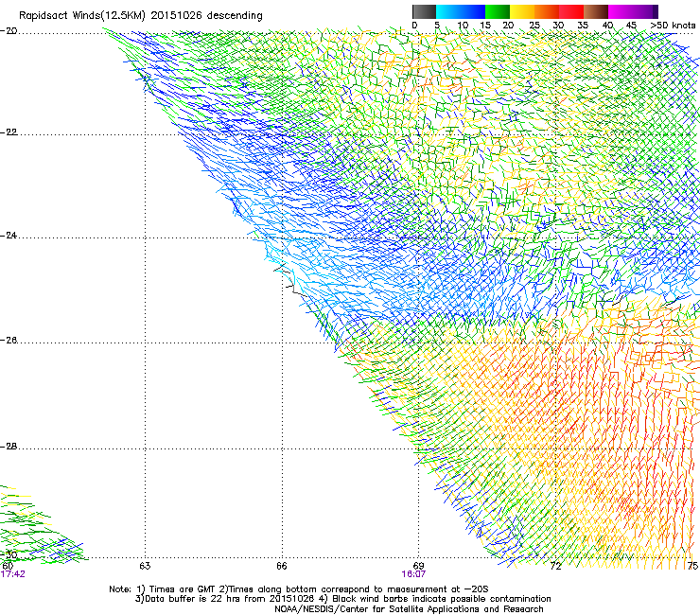Viewport: 700px width, 615px height.
Task: Click the '63' longitude axis label
Action: coord(145,566)
